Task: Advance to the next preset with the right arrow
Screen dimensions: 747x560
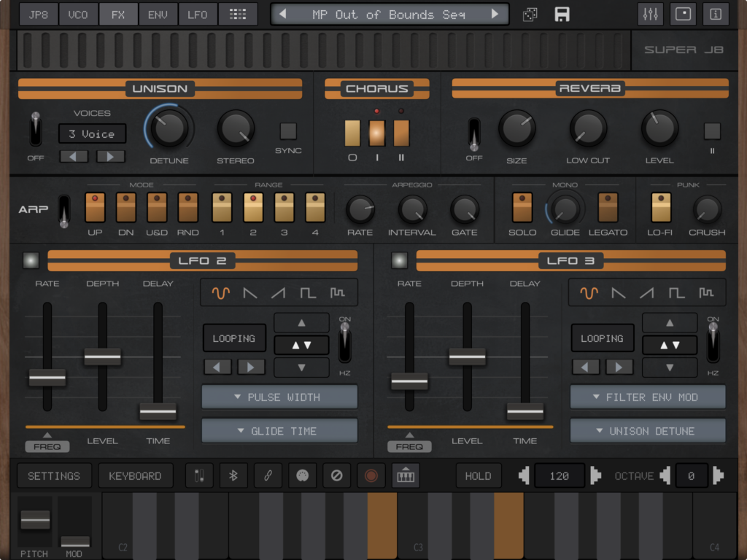Action: coord(495,13)
